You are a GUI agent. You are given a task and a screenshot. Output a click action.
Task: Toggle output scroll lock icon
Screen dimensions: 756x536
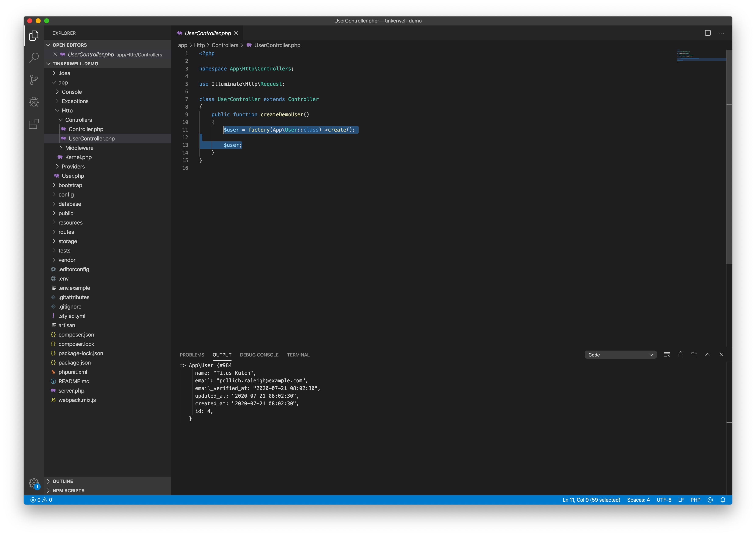pos(680,355)
